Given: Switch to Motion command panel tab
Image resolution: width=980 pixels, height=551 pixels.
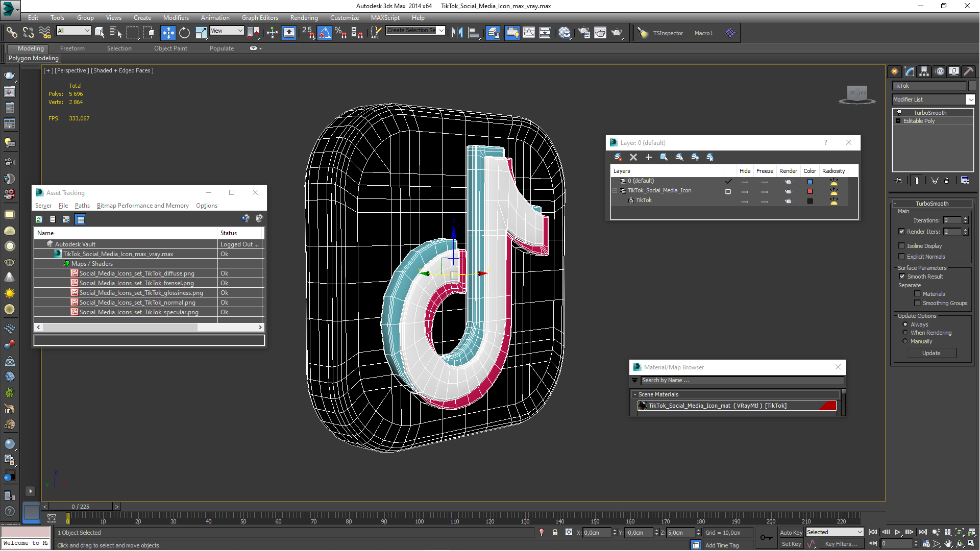Looking at the screenshot, I should click(x=940, y=71).
